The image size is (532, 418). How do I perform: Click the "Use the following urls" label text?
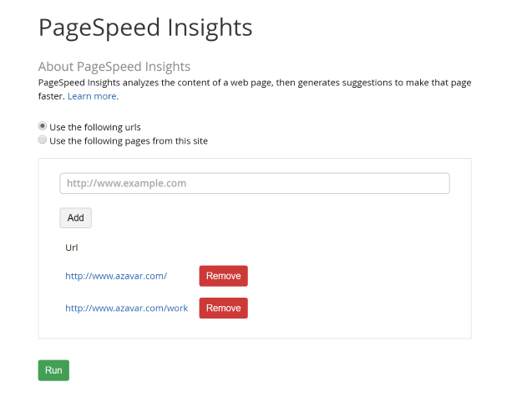[95, 127]
